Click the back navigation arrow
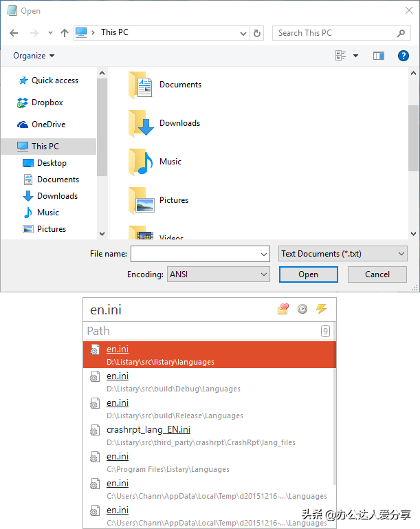 [x=14, y=33]
